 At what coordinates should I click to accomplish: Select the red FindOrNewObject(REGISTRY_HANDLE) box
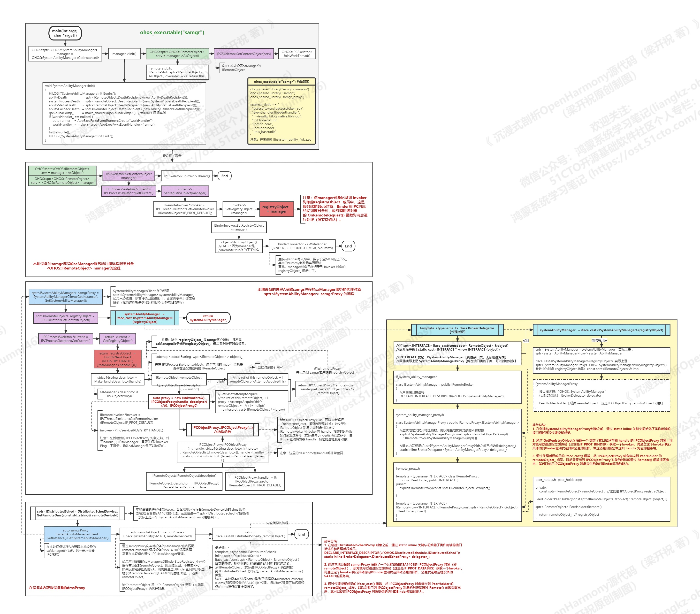click(117, 359)
